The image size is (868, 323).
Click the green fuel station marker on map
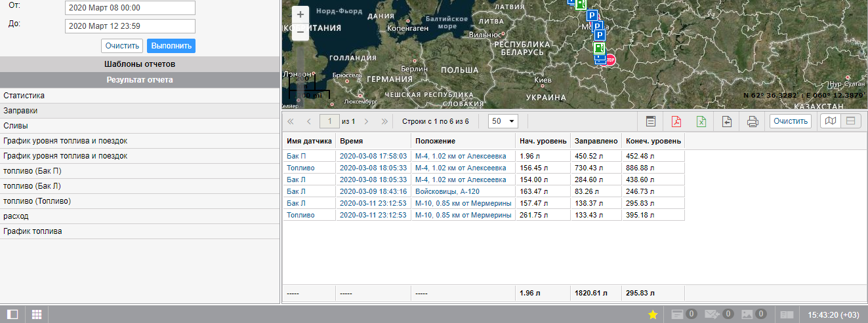(x=599, y=48)
